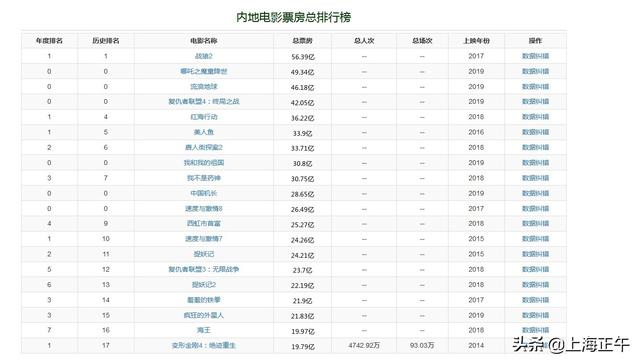
Task: Select the 46.18亿 box office value
Action: point(302,87)
